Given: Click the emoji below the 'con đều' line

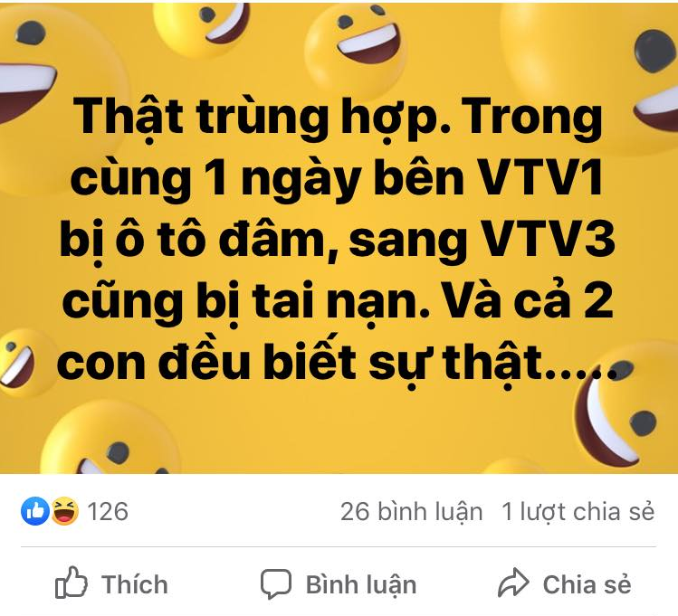Looking at the screenshot, I should [111, 437].
